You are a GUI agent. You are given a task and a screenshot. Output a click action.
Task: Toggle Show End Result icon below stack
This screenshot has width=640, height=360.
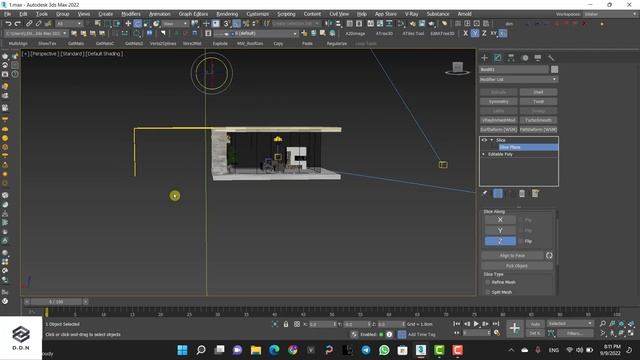[x=498, y=193]
